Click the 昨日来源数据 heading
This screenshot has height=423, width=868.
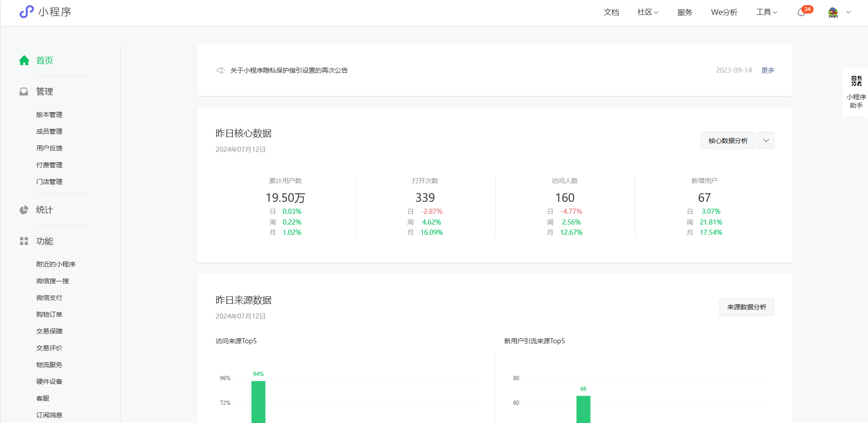coord(244,300)
